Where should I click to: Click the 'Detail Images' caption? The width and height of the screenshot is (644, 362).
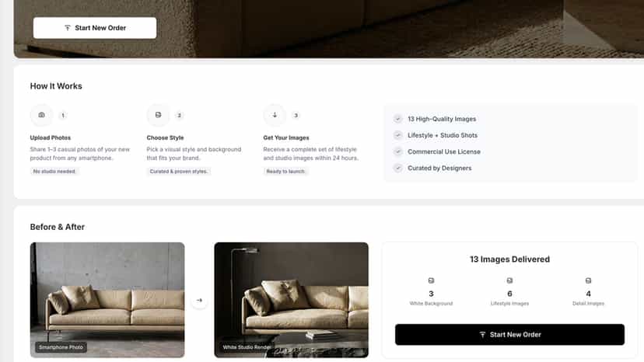point(588,304)
